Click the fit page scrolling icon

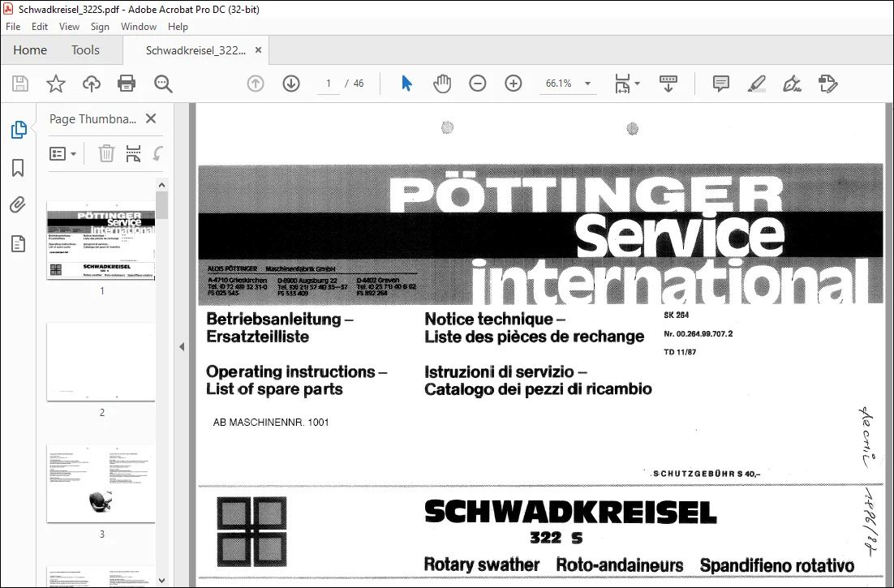point(622,84)
